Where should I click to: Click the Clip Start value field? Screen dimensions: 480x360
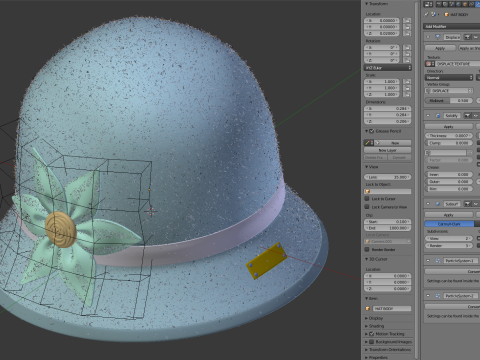pyautogui.click(x=388, y=222)
